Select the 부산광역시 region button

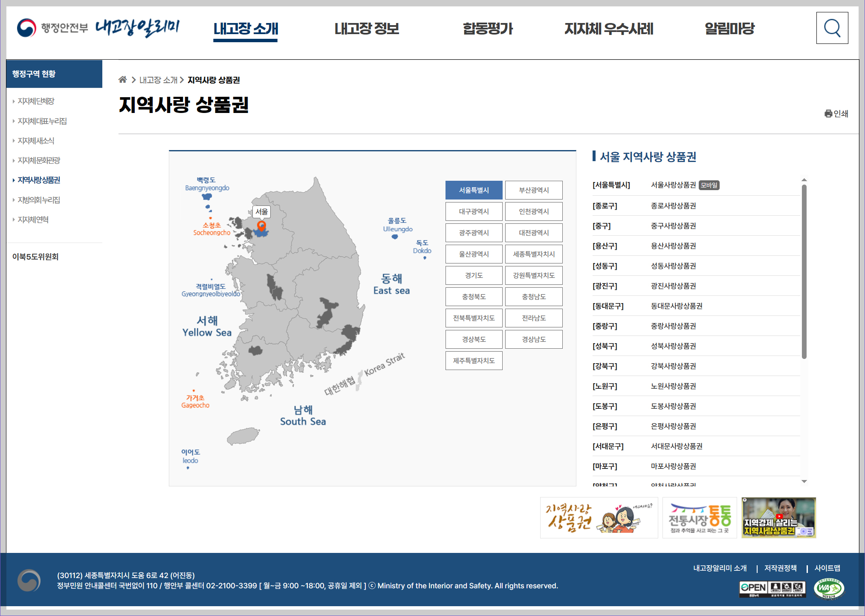tap(534, 190)
